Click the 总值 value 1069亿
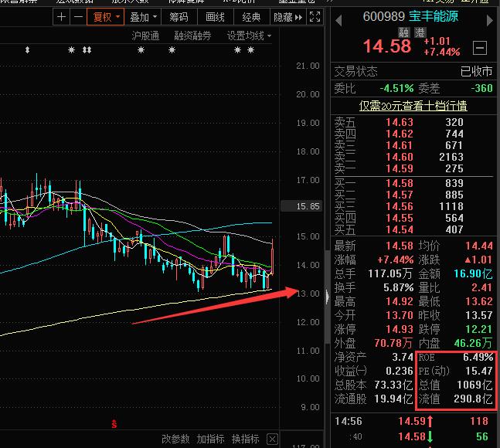Image resolution: width=500 pixels, height=448 pixels. (x=474, y=385)
